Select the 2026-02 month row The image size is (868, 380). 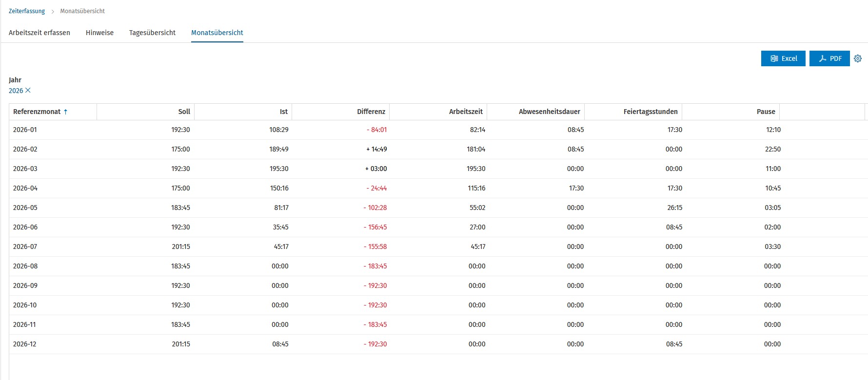(438, 150)
